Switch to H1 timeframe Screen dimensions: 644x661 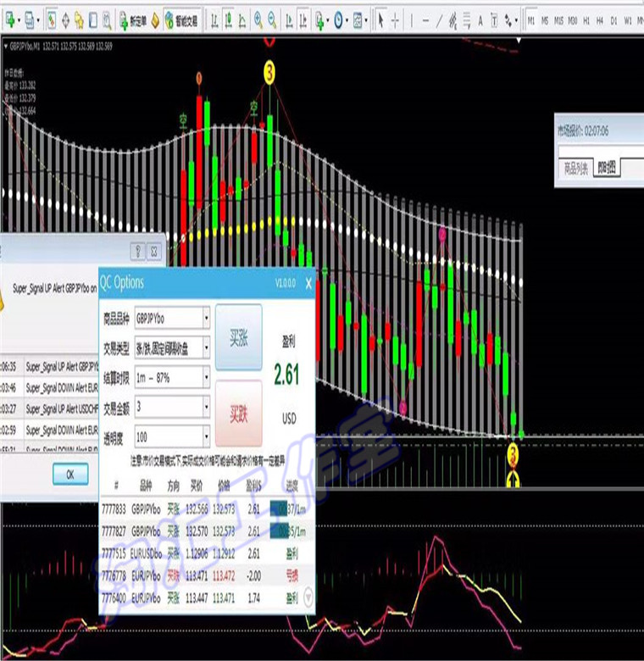pos(586,20)
